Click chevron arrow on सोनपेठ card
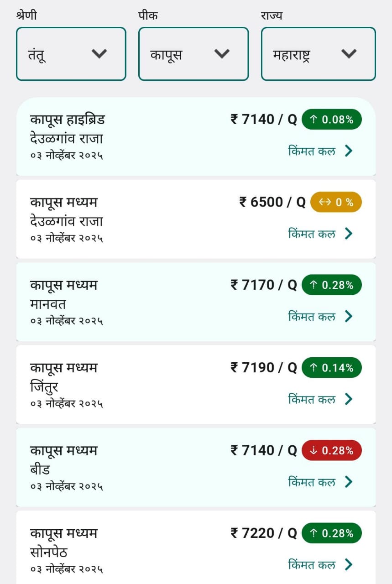Viewport: 392px width, 584px height. pyautogui.click(x=349, y=565)
